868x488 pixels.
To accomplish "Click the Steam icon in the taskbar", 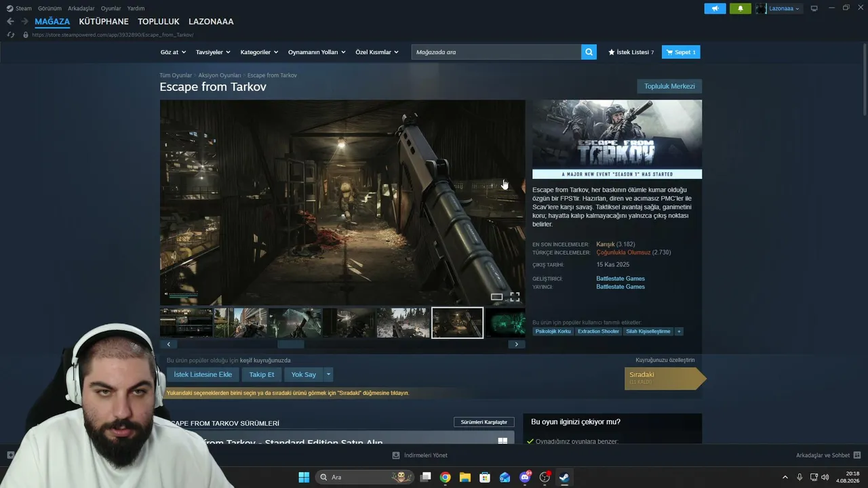I will pos(564,477).
